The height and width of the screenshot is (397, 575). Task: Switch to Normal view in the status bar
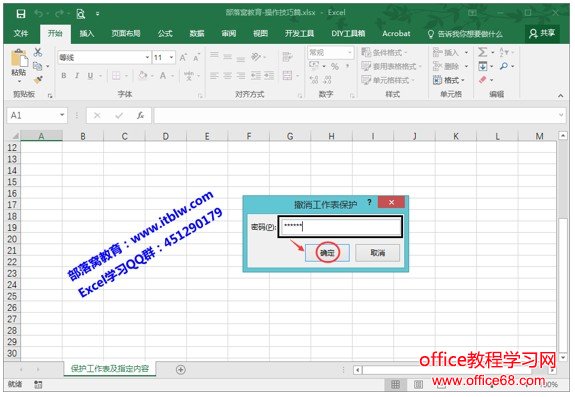coord(395,384)
